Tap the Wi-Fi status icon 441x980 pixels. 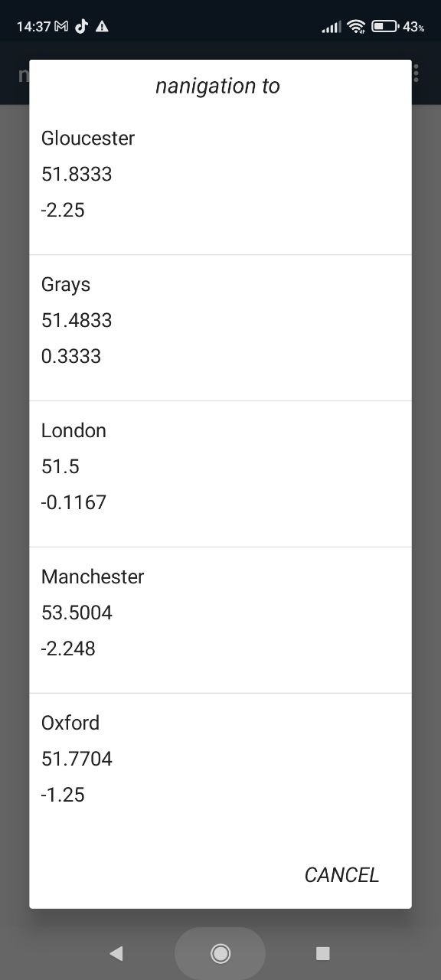pos(356,26)
